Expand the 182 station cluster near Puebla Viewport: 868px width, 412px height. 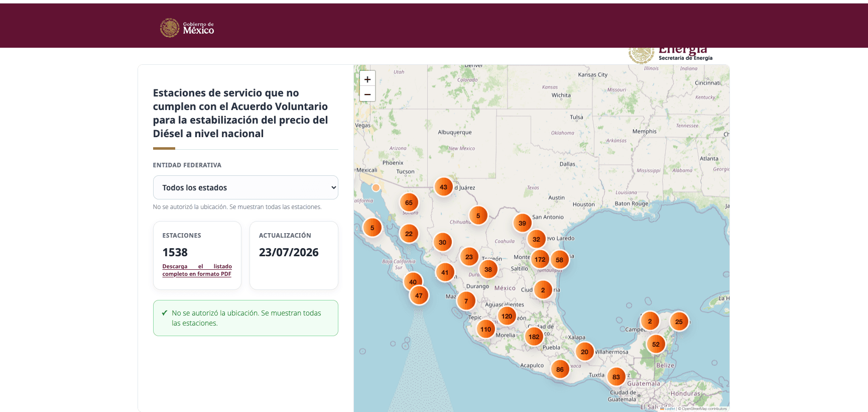point(534,337)
